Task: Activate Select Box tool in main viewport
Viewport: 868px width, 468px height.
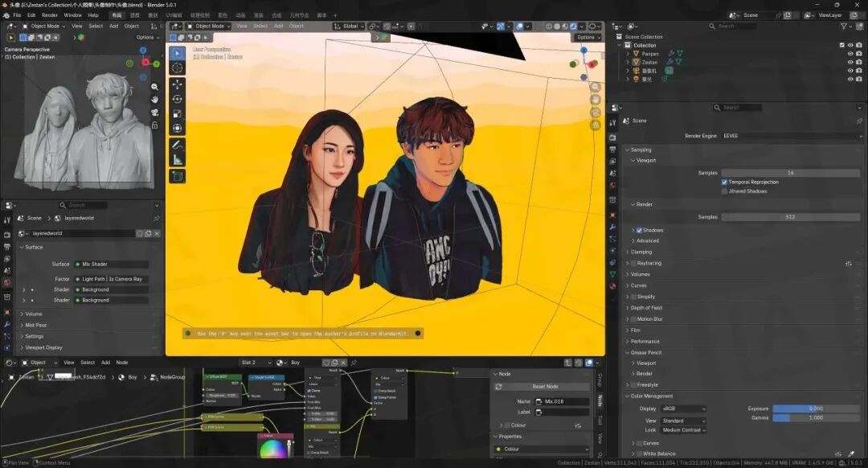Action: 177,53
